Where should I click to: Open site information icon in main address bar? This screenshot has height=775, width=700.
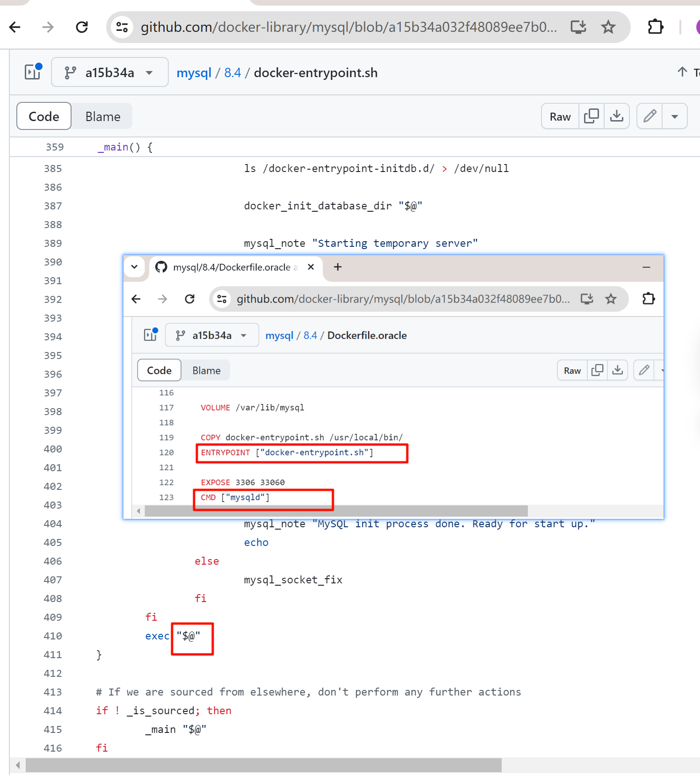click(122, 27)
